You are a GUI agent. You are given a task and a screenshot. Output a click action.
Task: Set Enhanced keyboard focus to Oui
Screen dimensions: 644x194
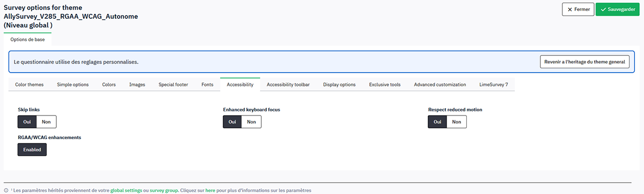click(232, 122)
